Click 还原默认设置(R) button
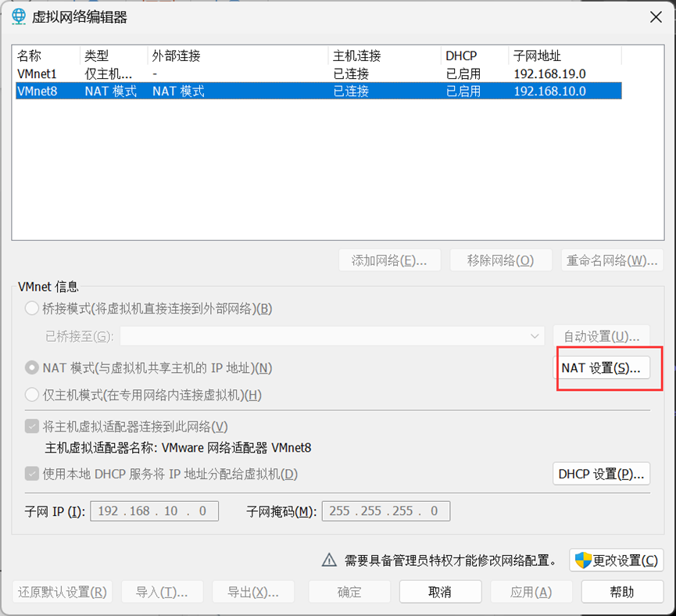Viewport: 676px width, 616px height. pyautogui.click(x=63, y=592)
